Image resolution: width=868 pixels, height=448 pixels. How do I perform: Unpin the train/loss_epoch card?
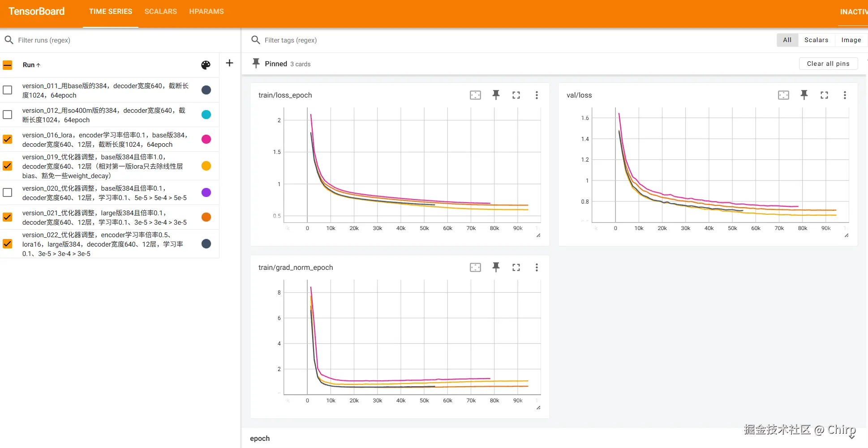pos(496,95)
